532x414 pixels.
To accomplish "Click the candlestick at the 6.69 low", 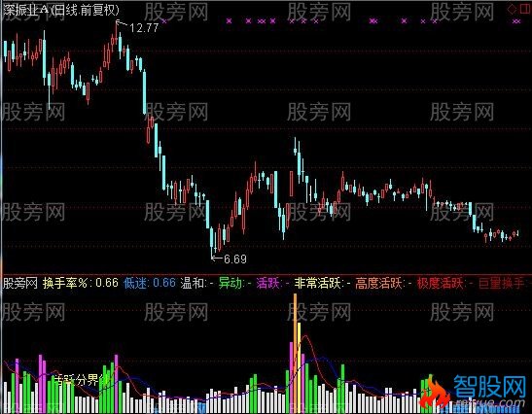I will point(212,241).
